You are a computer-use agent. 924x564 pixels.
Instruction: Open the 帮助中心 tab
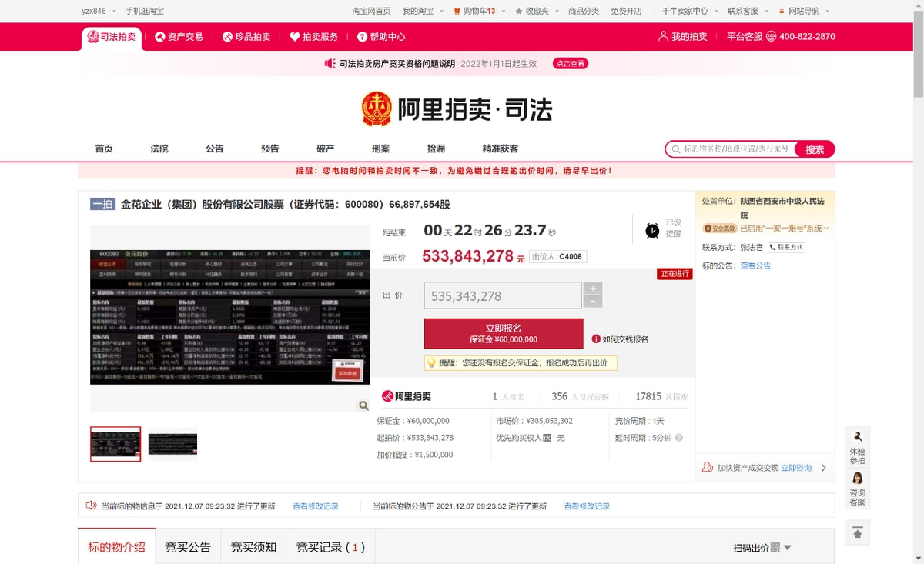[381, 36]
